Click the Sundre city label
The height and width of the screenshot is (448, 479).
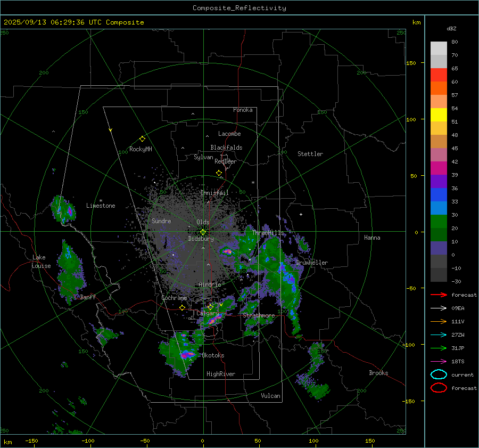click(161, 221)
